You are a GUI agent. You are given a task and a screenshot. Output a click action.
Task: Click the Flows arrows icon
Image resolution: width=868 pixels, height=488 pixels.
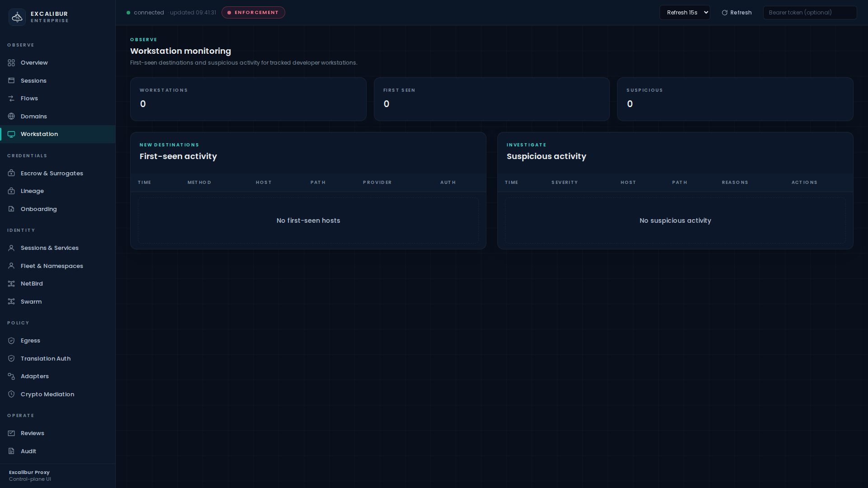(11, 99)
